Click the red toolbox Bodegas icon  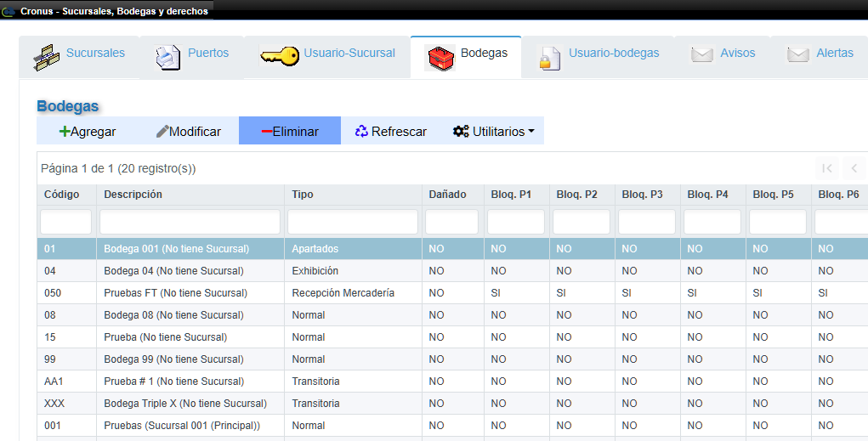pyautogui.click(x=440, y=58)
